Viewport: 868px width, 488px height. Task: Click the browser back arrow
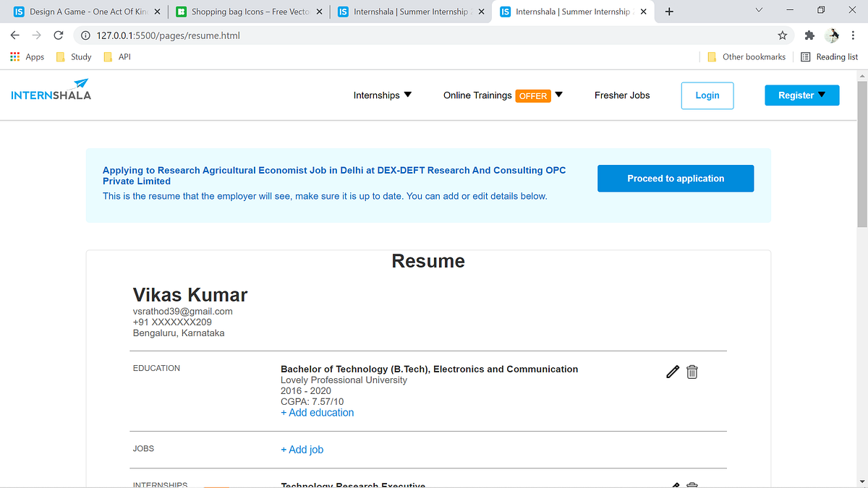14,34
